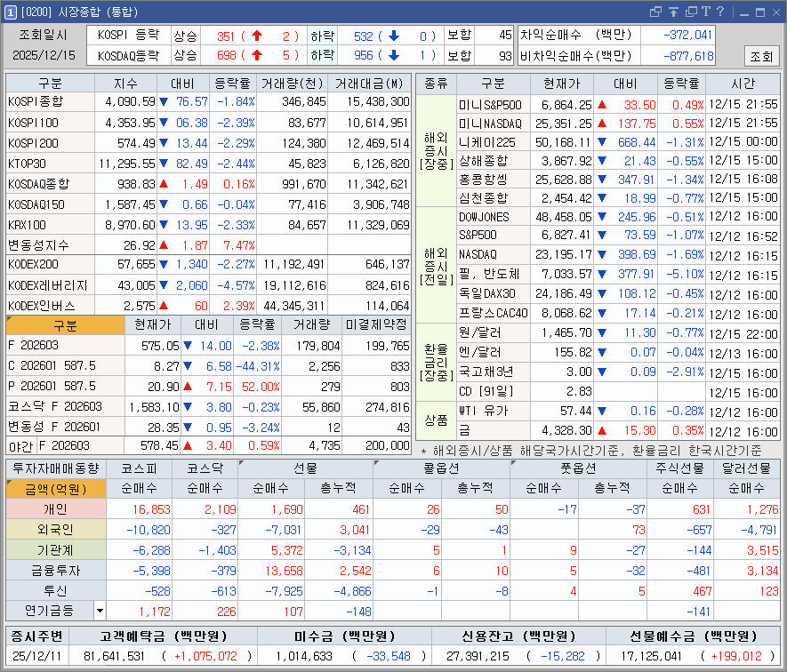
Task: Select the DOWJONES row
Action: 618,217
